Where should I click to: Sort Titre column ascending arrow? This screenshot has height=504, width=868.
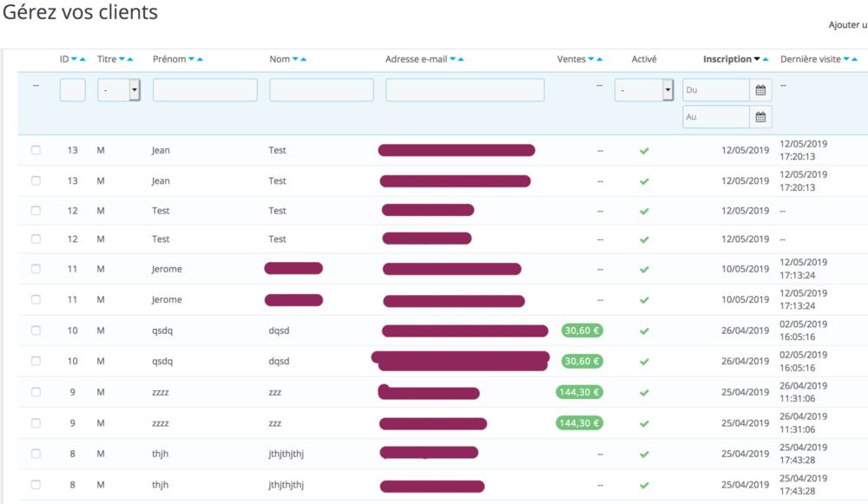(130, 59)
